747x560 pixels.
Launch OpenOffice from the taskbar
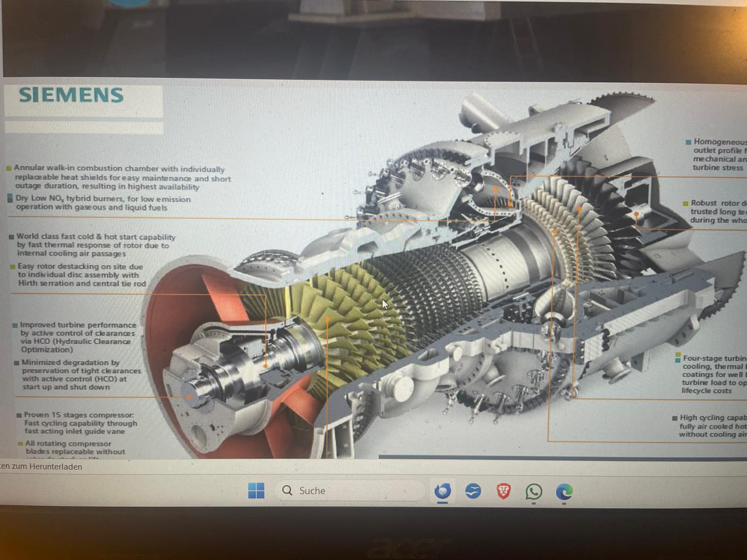[473, 491]
